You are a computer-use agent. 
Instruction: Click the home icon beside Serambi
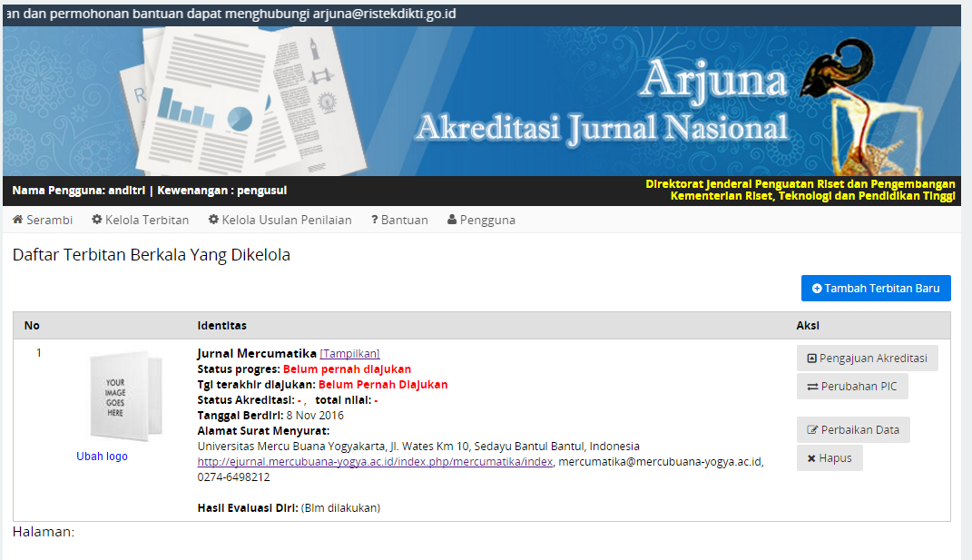click(17, 220)
